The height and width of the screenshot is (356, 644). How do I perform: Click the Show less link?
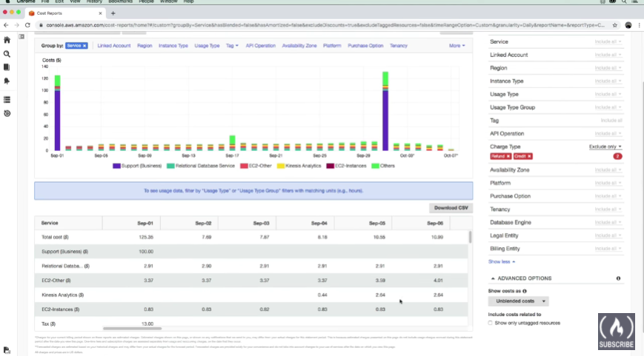click(x=502, y=262)
